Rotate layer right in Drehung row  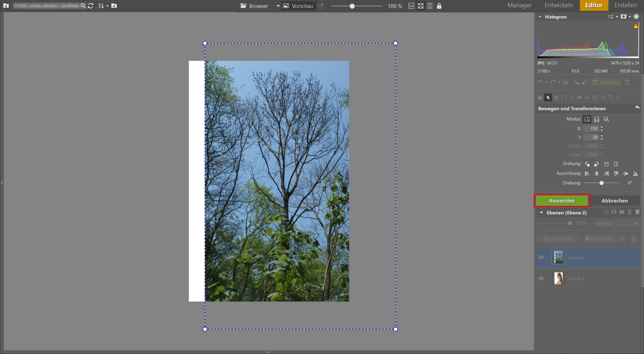596,164
